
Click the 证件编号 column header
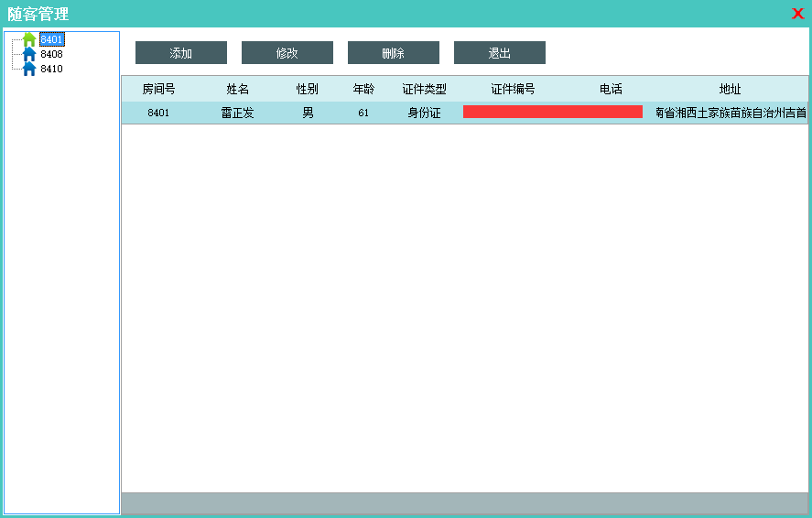(x=513, y=89)
